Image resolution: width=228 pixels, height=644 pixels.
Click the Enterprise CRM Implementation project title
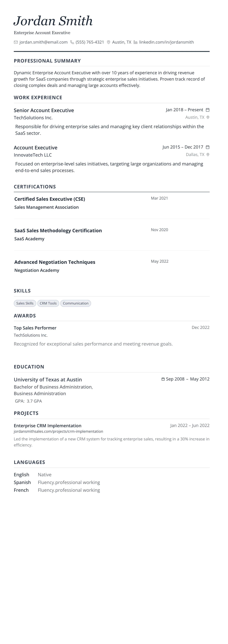pos(48,426)
